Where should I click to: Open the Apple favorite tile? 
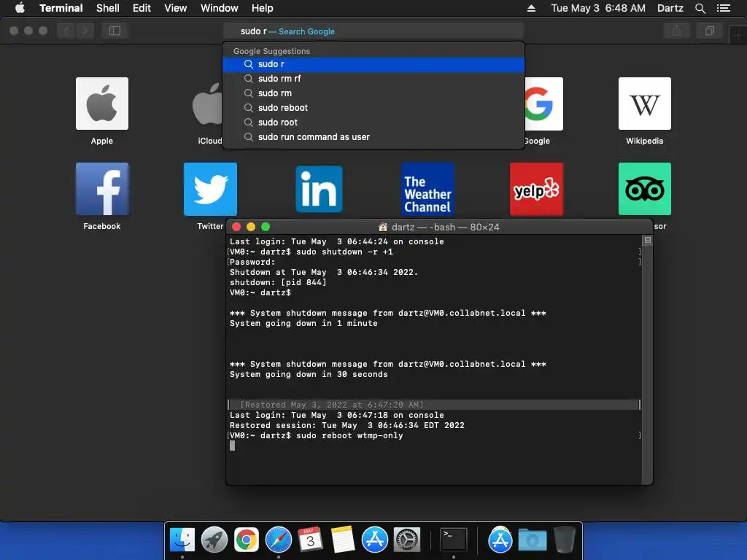point(102,104)
